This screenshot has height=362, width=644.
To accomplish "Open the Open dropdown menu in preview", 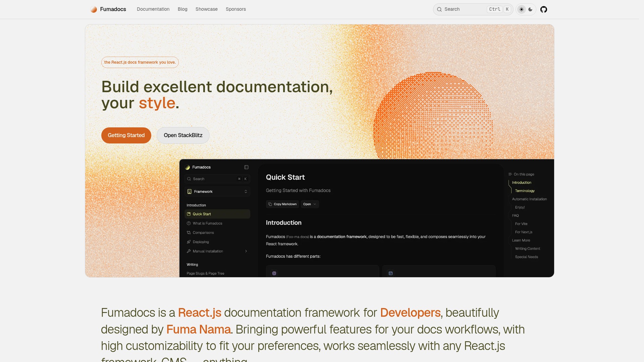I will coord(310,204).
